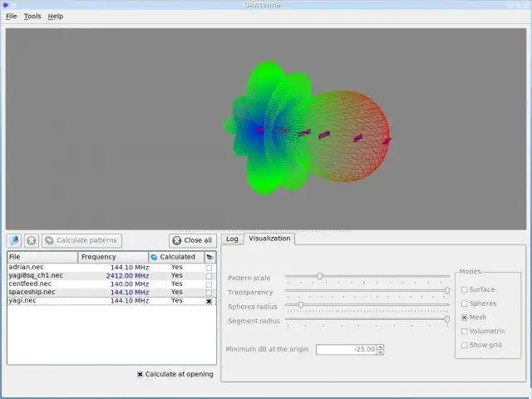
Task: Sort list by Frequency column header
Action: point(113,257)
